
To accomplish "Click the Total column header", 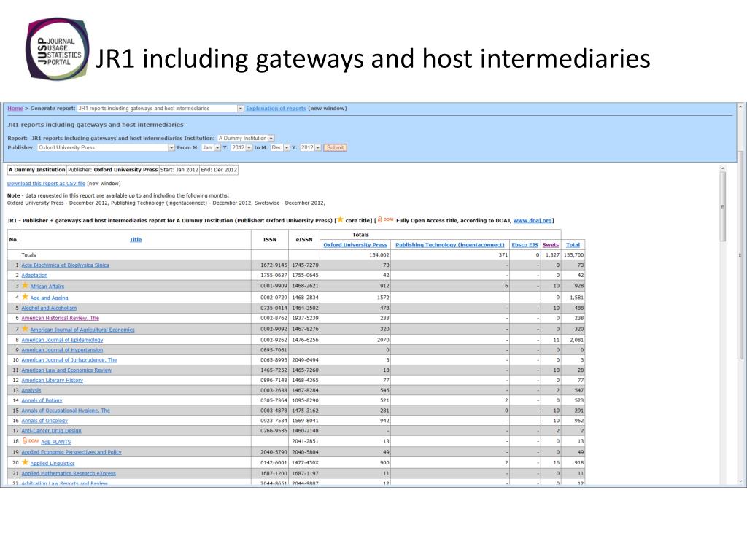I will 573,245.
